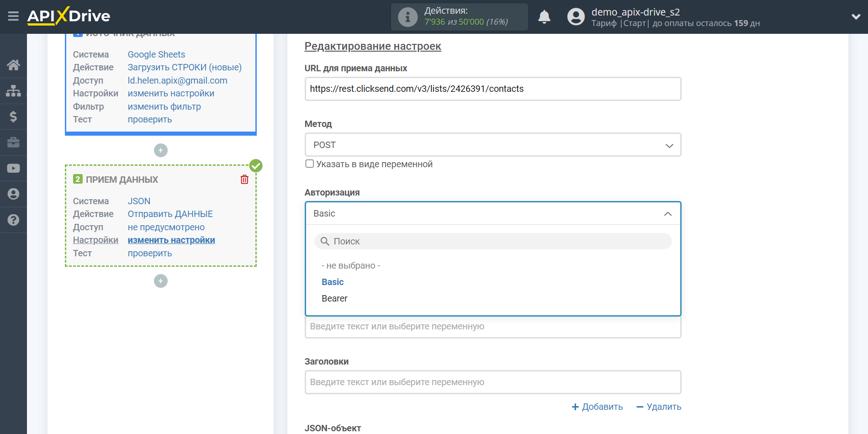Viewport: 868px width, 434px height.
Task: Click the Действия usage counter
Action: point(460,17)
